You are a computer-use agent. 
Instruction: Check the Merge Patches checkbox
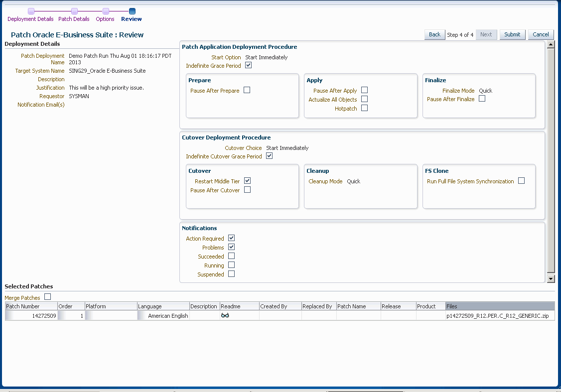[48, 296]
